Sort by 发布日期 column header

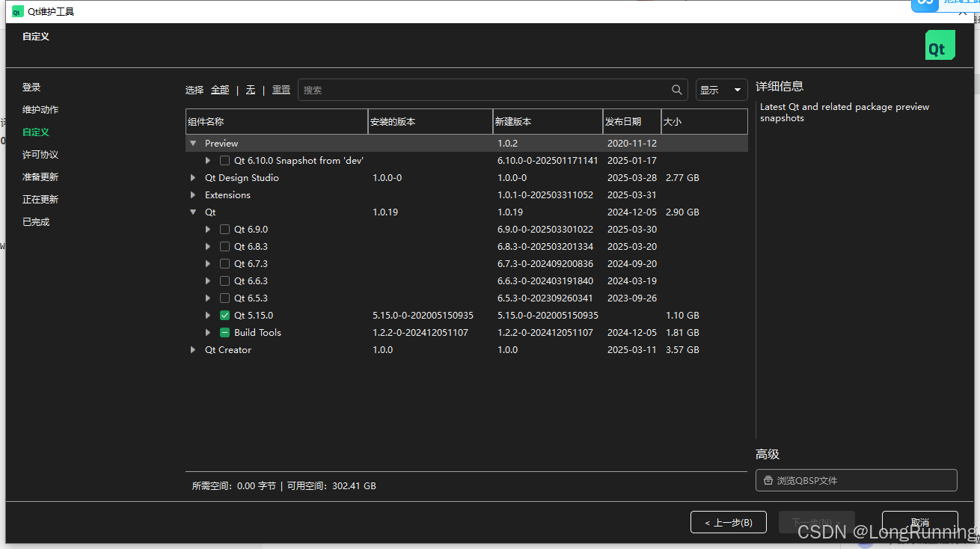point(632,121)
